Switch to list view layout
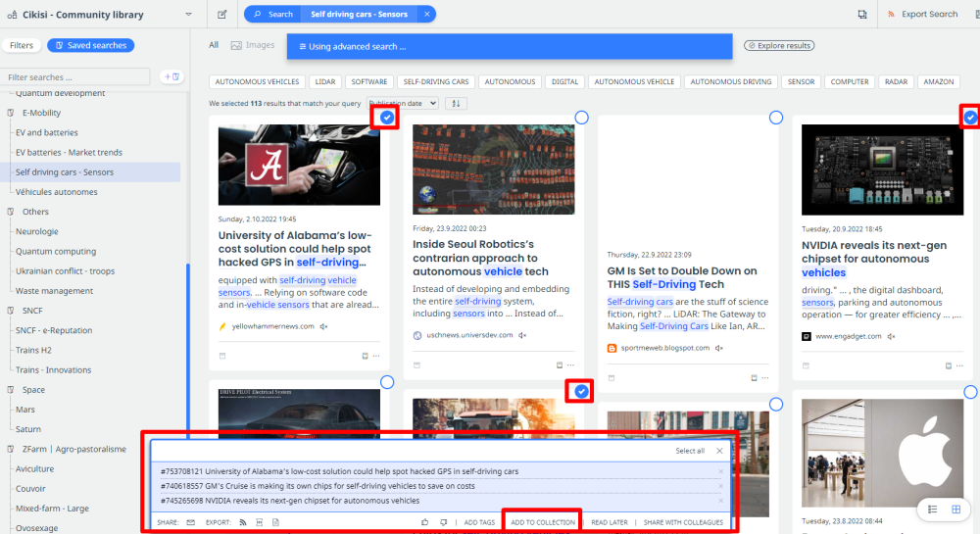Screen dimensions: 980x534 933,510
